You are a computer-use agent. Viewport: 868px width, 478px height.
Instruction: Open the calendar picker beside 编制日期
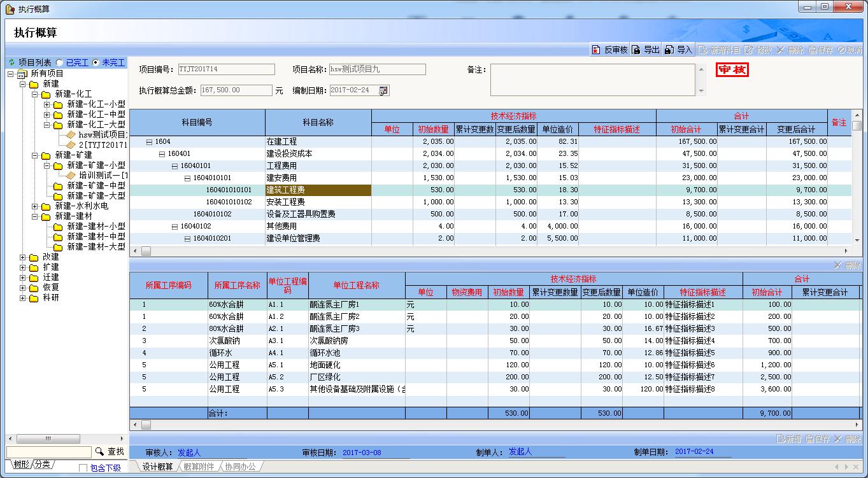[383, 90]
